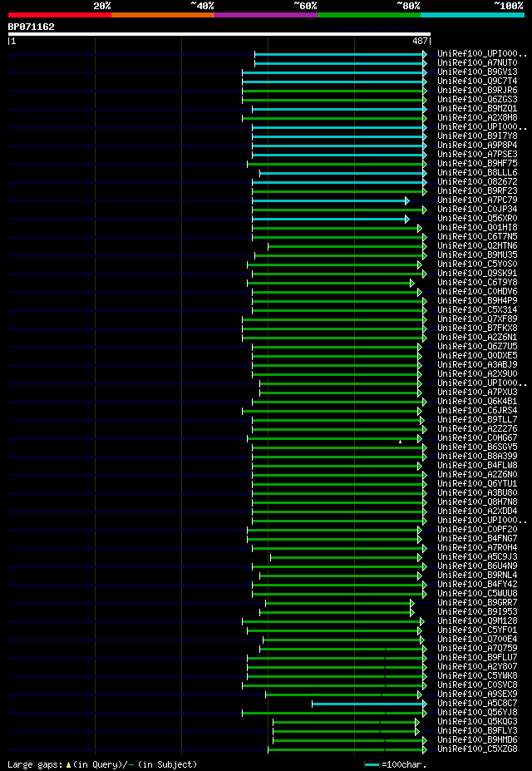Click the arrowhead ending the UniRef100_C6T9Y8 bar

pyautogui.click(x=412, y=283)
